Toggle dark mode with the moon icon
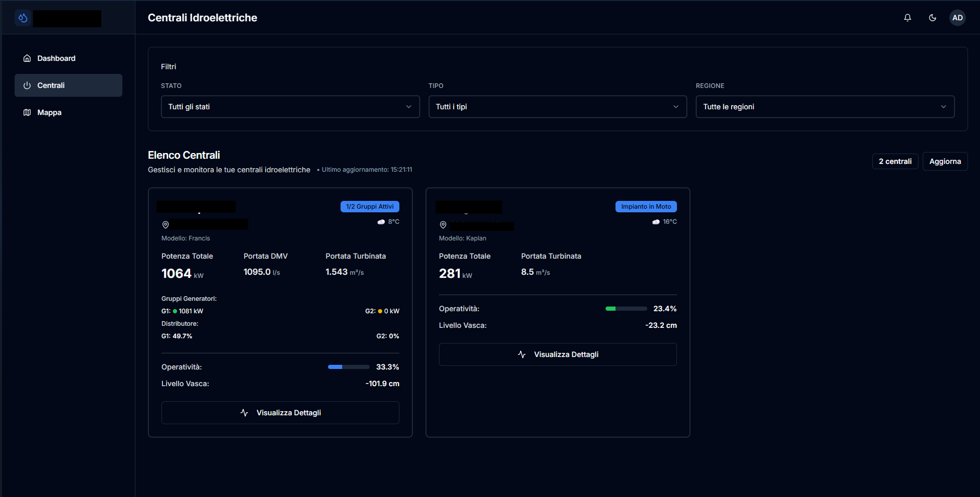 (933, 17)
